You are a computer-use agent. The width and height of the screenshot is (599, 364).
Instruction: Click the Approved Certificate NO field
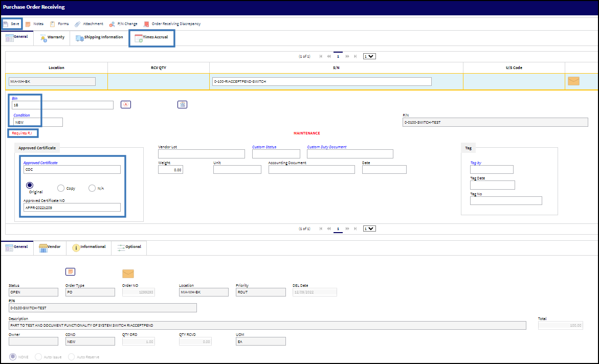72,208
